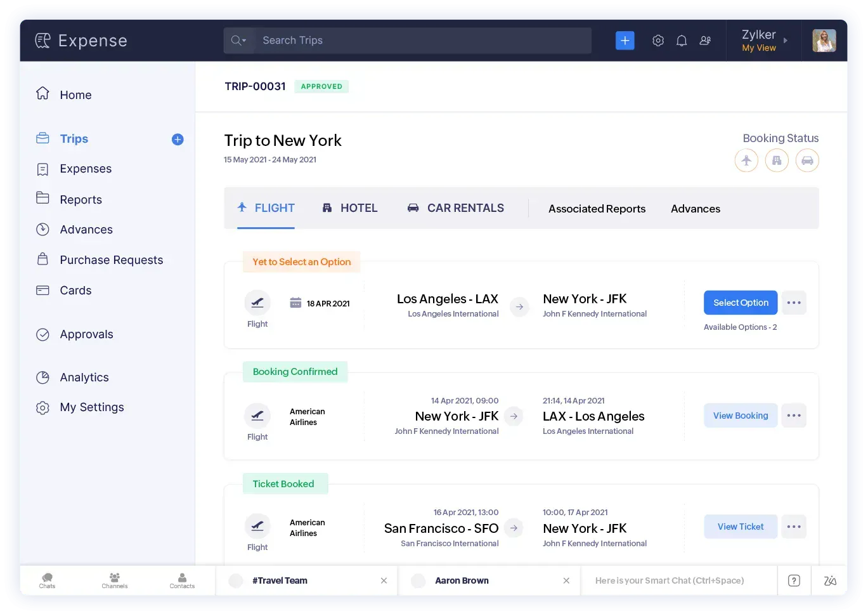868x616 pixels.
Task: Click Select Option for the LAX to JFK flight
Action: click(740, 303)
